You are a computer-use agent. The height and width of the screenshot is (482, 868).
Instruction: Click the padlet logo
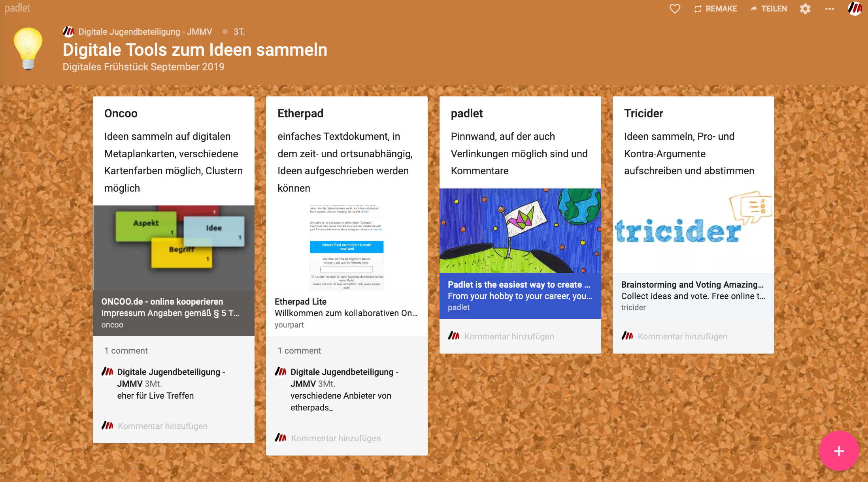17,8
